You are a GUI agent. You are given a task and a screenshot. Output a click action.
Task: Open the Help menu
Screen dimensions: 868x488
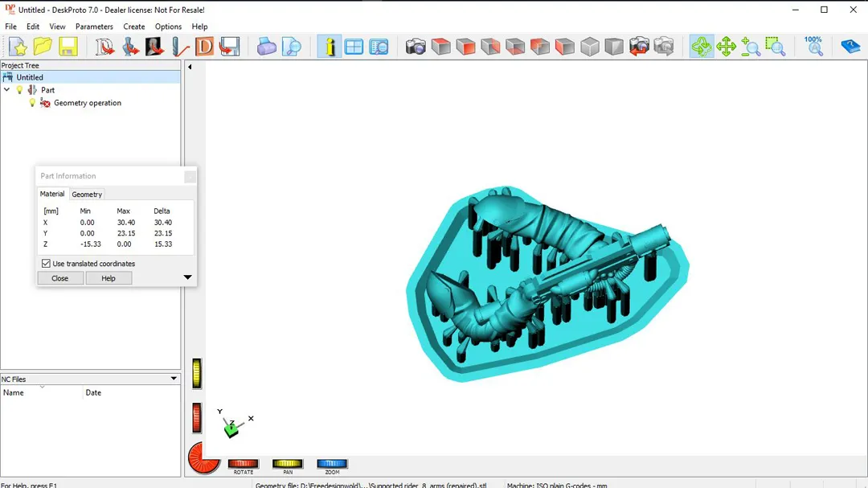pos(199,27)
